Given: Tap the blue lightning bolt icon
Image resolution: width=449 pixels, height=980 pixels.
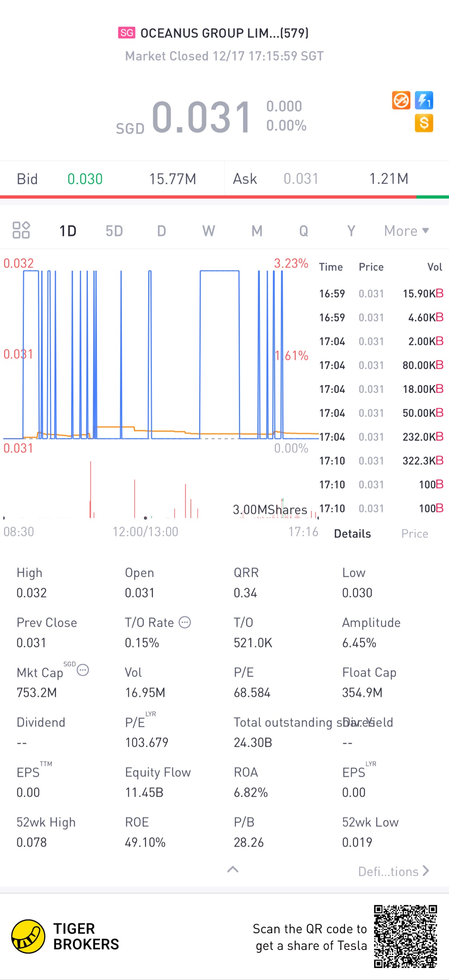Looking at the screenshot, I should [x=424, y=100].
